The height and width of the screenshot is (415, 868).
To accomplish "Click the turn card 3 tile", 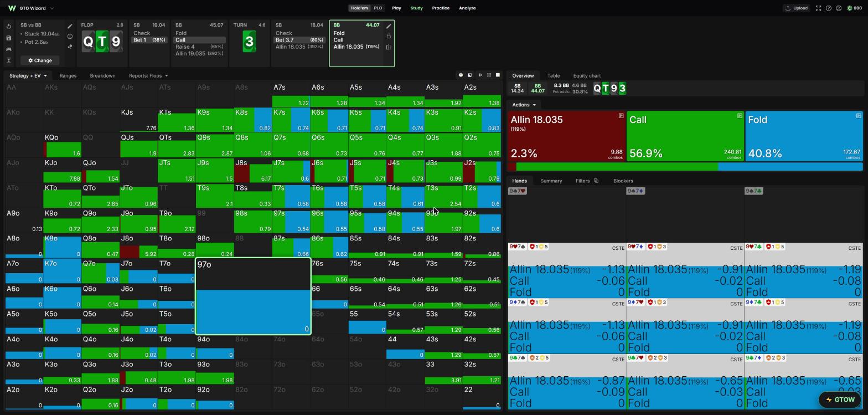I will point(249,42).
